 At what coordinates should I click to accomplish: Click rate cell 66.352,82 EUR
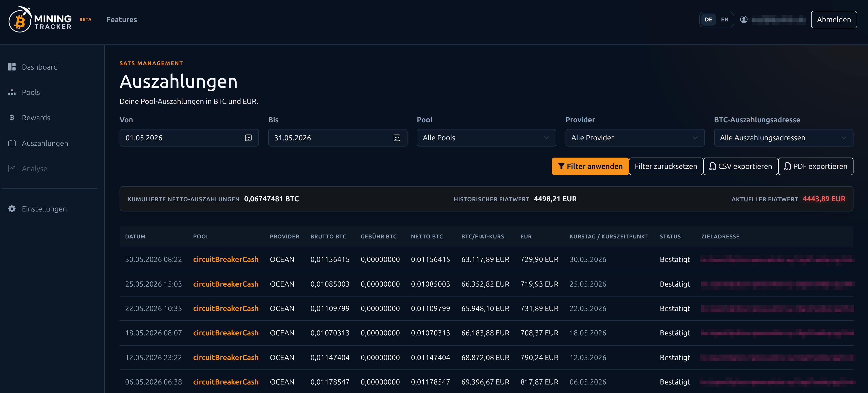tap(485, 284)
